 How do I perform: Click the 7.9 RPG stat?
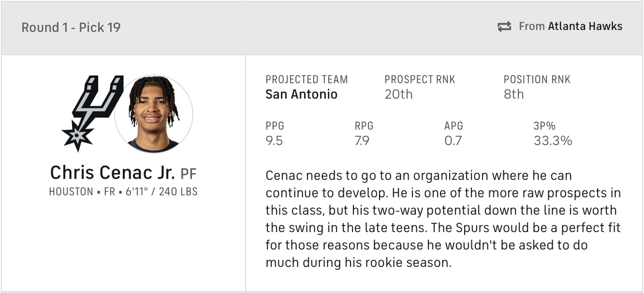pos(362,140)
